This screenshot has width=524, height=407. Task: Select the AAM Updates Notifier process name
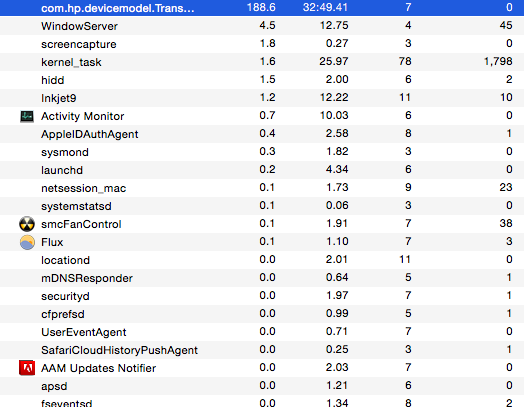coord(98,368)
